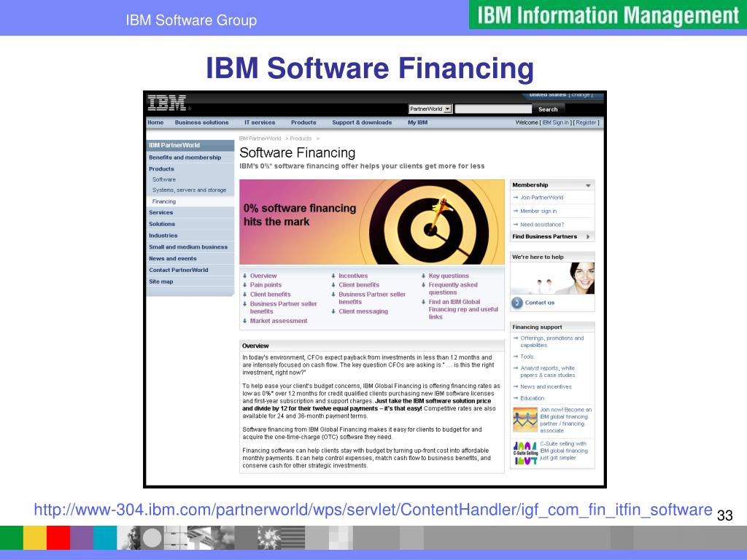
Task: Click into the search text field
Action: click(493, 109)
